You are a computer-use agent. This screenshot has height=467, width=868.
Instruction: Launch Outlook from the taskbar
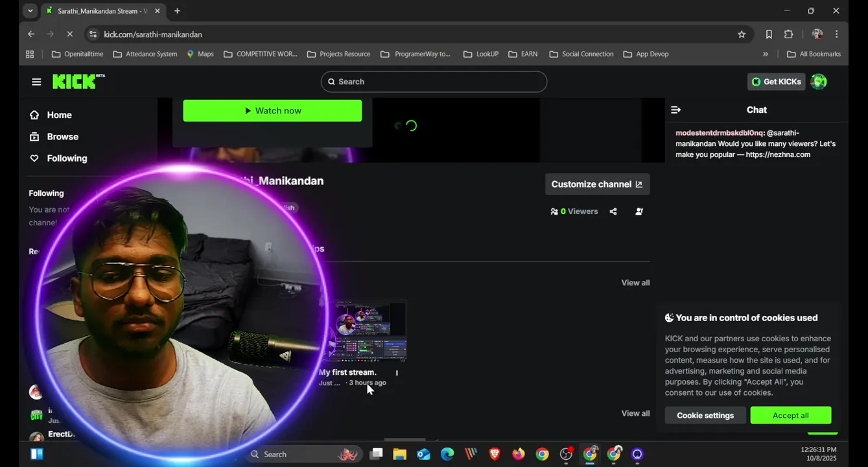pyautogui.click(x=423, y=454)
